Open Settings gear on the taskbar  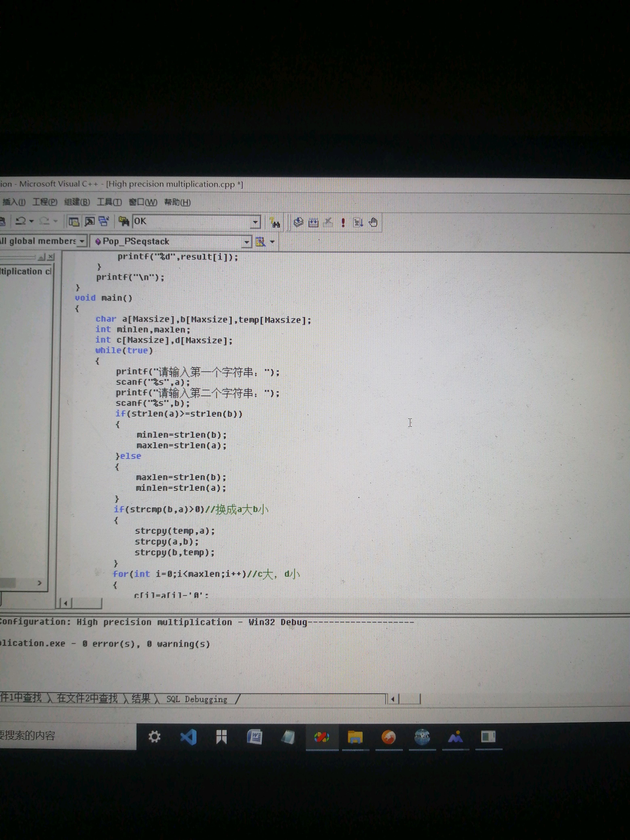(x=154, y=737)
